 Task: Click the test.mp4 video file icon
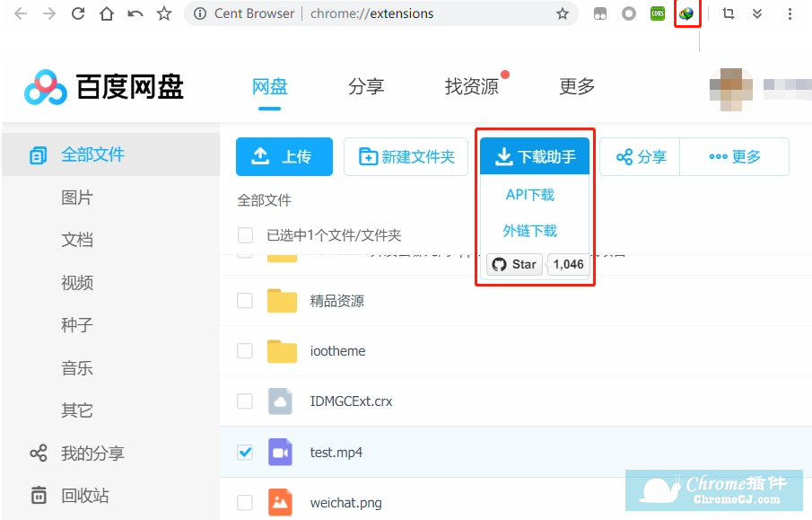pos(280,452)
